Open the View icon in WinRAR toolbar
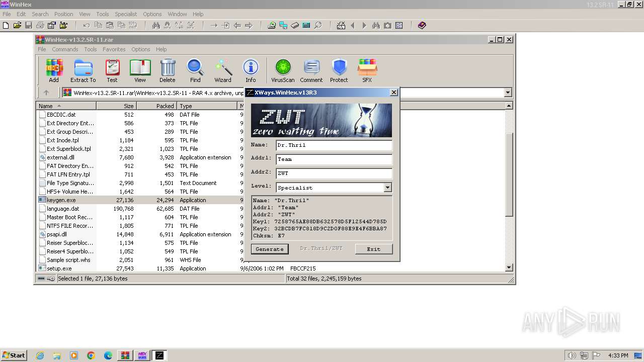This screenshot has width=644, height=362. pyautogui.click(x=140, y=71)
